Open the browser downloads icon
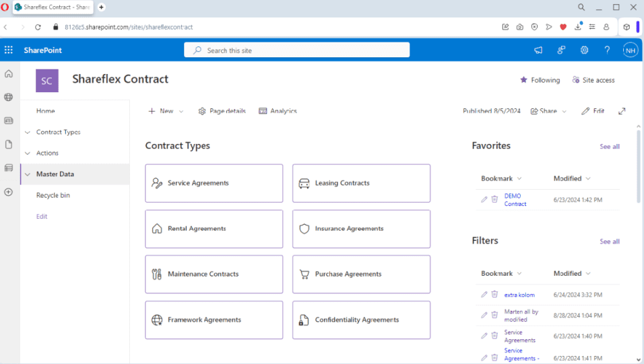 578,27
